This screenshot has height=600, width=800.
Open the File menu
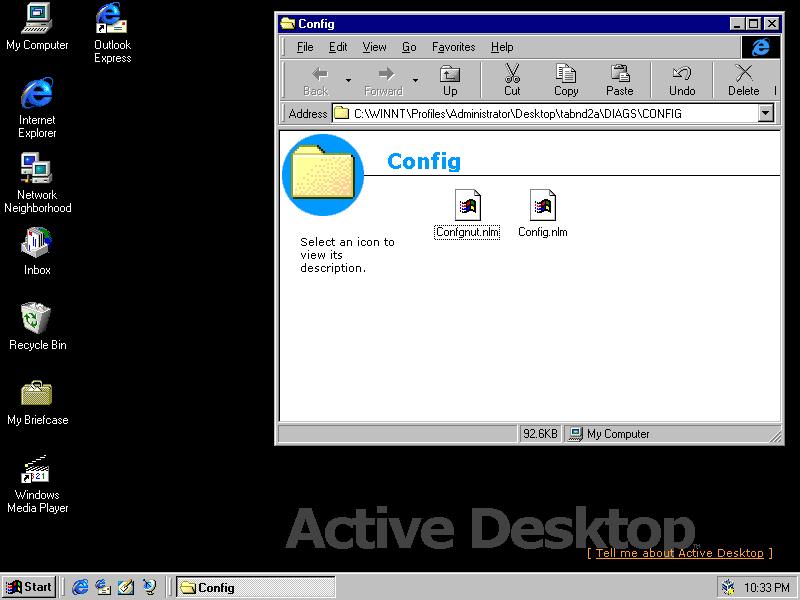pos(305,47)
